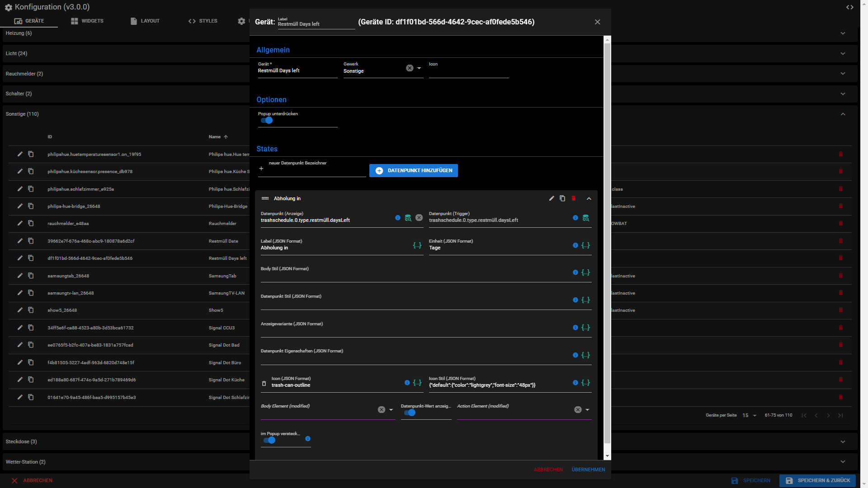
Task: Go to first page of devices
Action: 804,416
